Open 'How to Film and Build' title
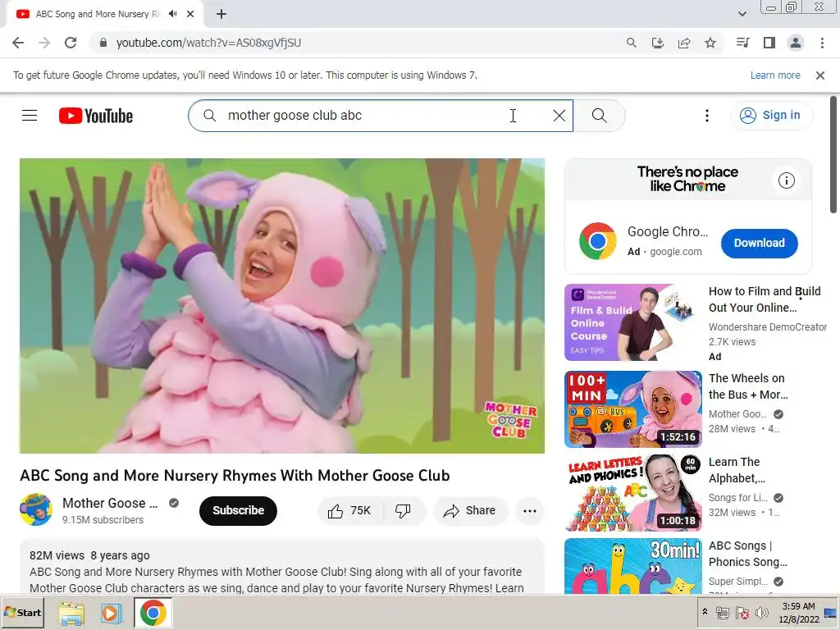Screen dimensions: 840x630 [x=765, y=299]
